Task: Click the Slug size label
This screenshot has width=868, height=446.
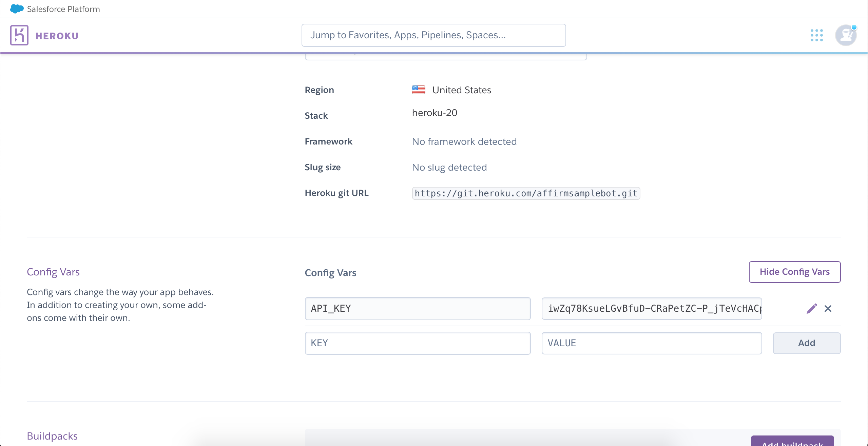Action: point(323,167)
